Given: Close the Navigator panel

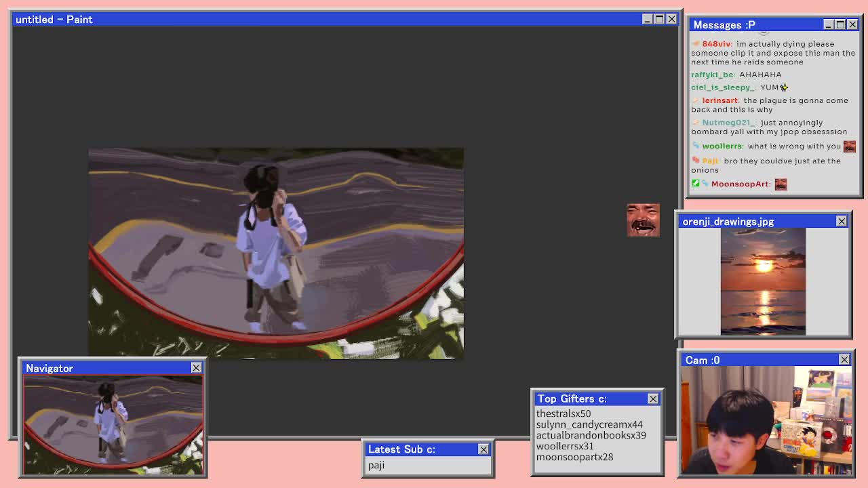Looking at the screenshot, I should tap(196, 367).
